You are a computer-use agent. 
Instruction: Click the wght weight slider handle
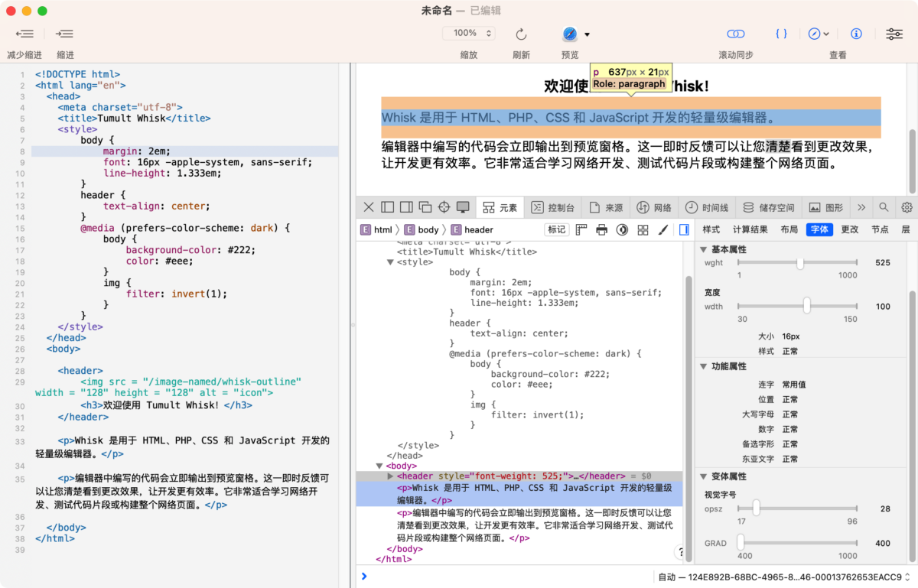click(x=800, y=263)
